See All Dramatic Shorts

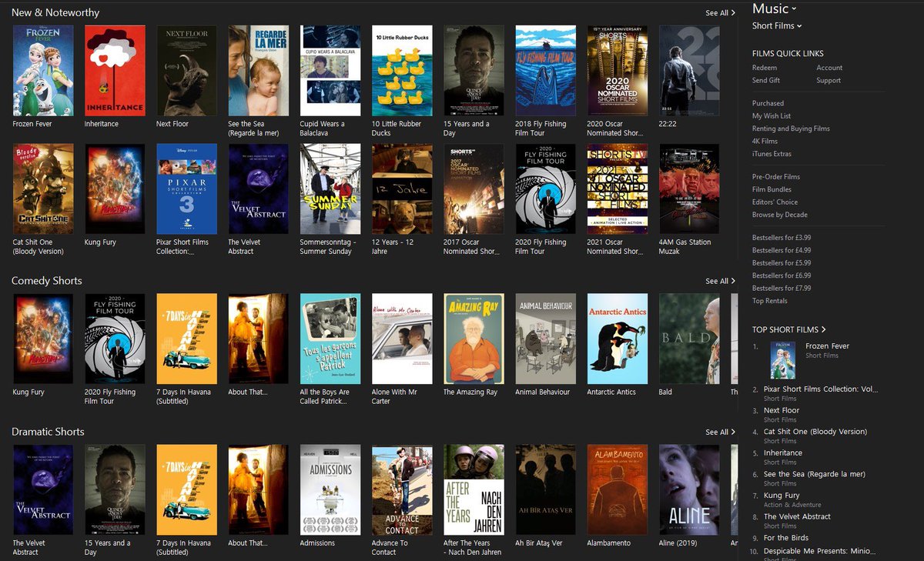[x=720, y=432]
